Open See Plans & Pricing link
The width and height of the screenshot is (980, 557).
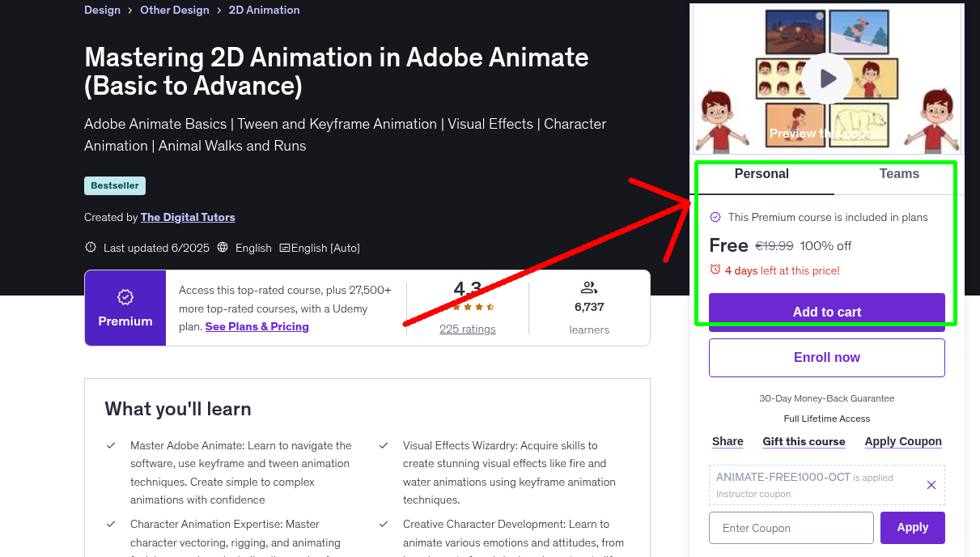257,326
